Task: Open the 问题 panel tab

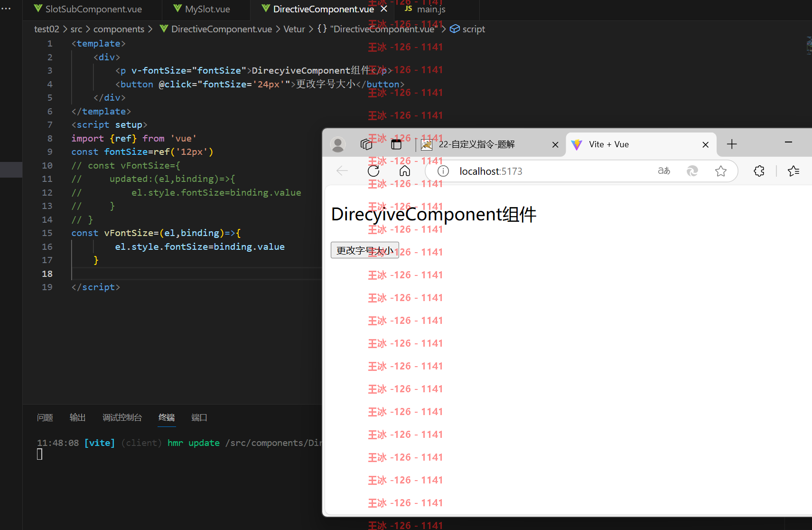Action: (x=45, y=417)
